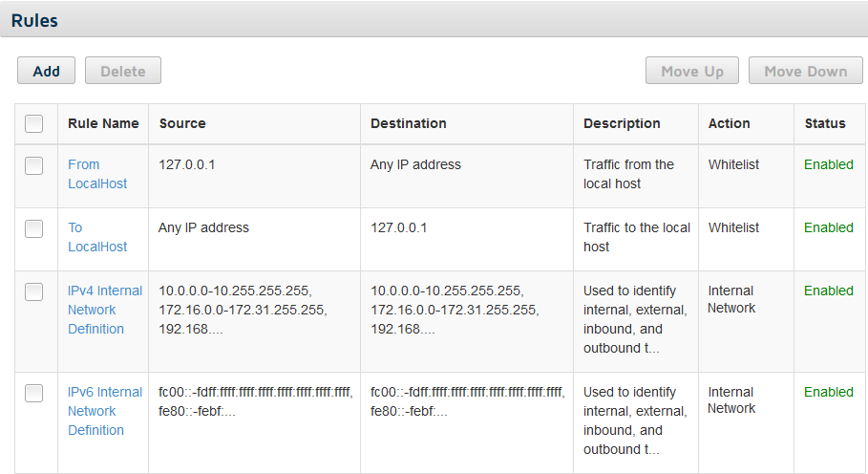868x474 pixels.
Task: Click the Delete button
Action: tap(123, 71)
